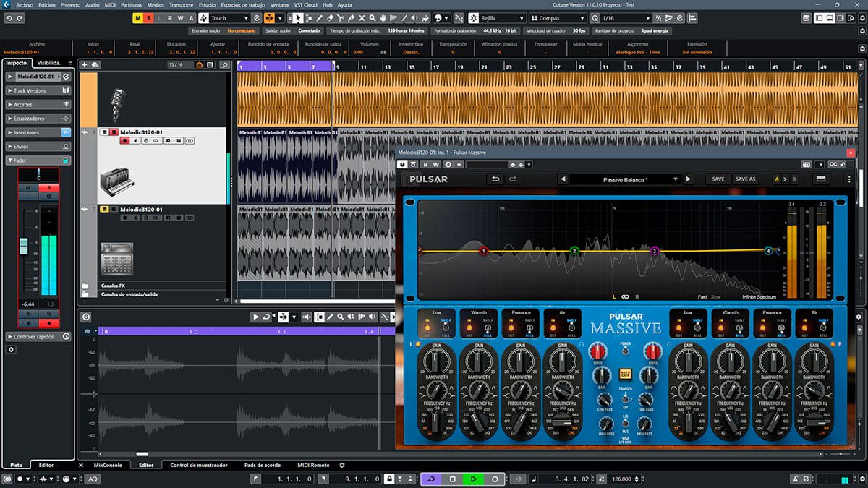Viewport: 868px width, 488px height.
Task: Expand the Acordes inspector section
Action: point(38,105)
